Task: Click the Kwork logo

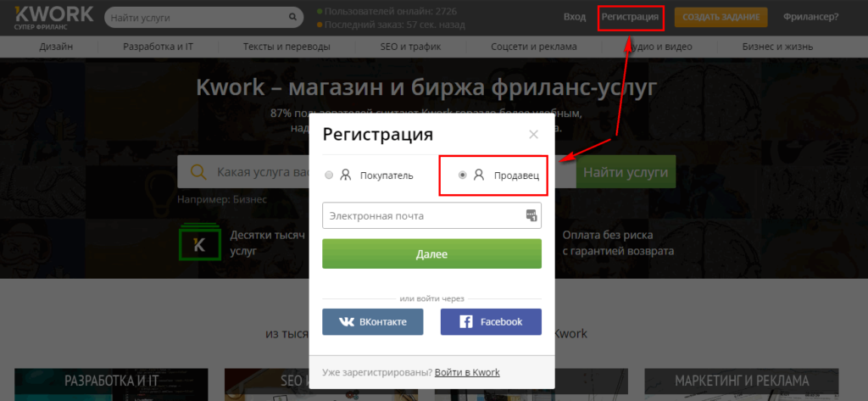Action: coord(53,17)
